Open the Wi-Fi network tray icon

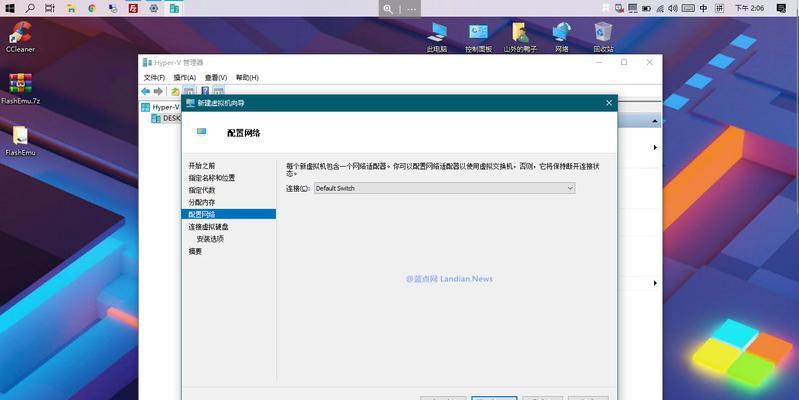point(660,8)
